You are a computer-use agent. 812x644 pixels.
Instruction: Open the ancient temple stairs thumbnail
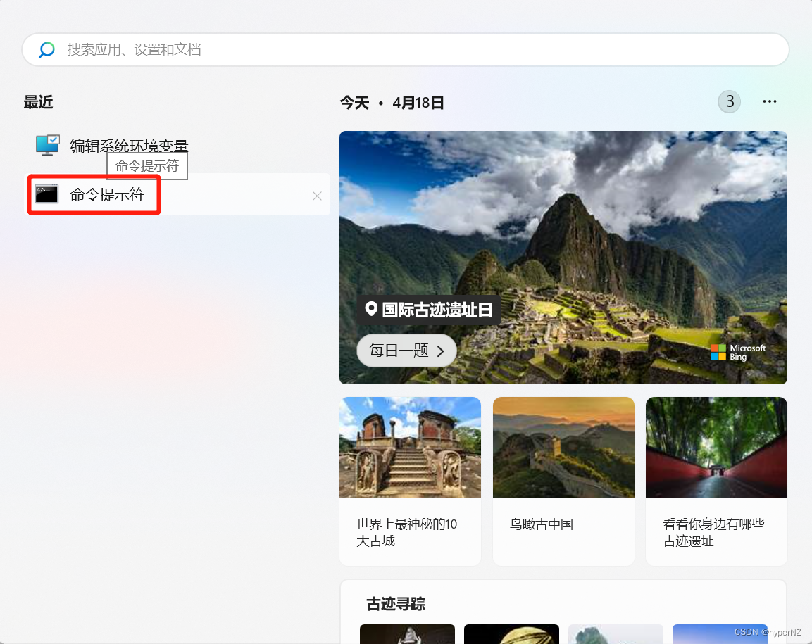pyautogui.click(x=410, y=447)
